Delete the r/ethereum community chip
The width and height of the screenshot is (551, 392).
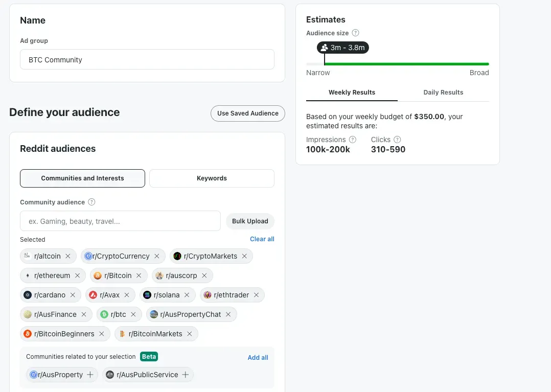77,275
